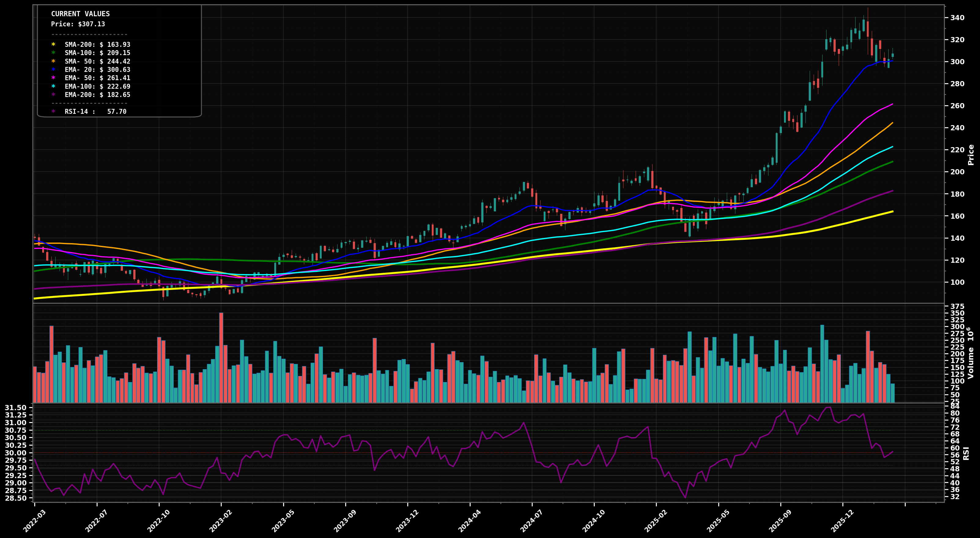Select the cyan EMA-100 star marker
This screenshot has height=538, width=980.
(x=53, y=86)
